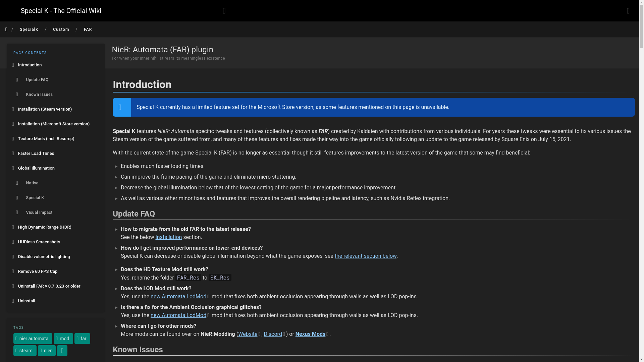This screenshot has width=644, height=362.
Task: Go to Disable volumetric lighting section
Action: tap(56, 257)
